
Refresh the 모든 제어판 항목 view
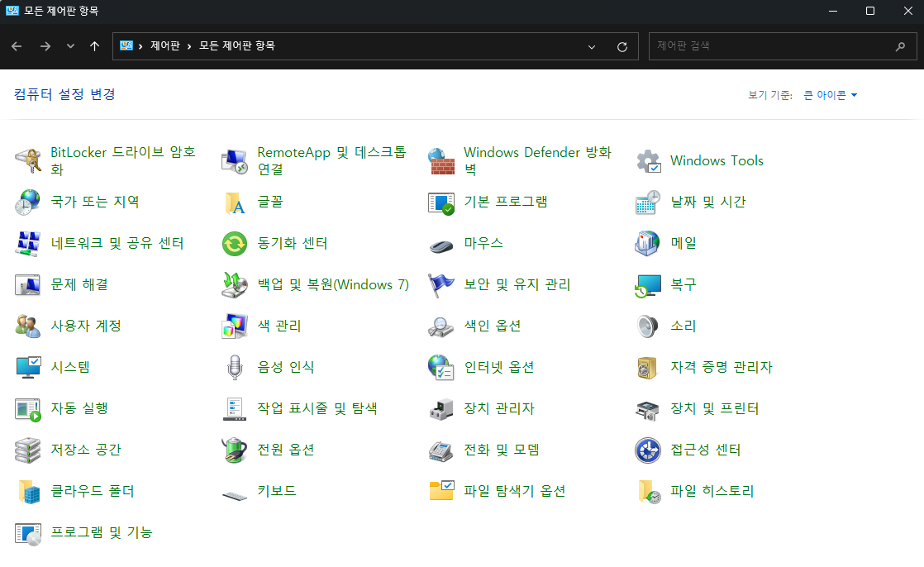622,46
